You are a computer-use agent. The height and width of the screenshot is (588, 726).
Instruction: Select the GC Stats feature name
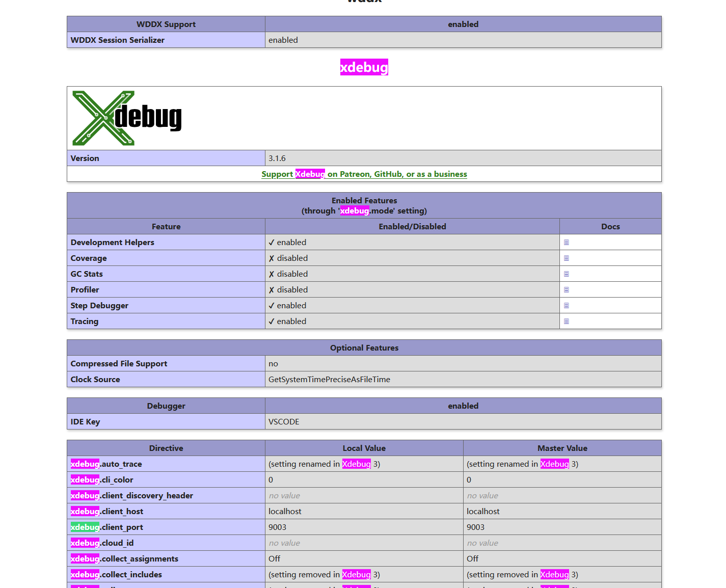point(87,274)
